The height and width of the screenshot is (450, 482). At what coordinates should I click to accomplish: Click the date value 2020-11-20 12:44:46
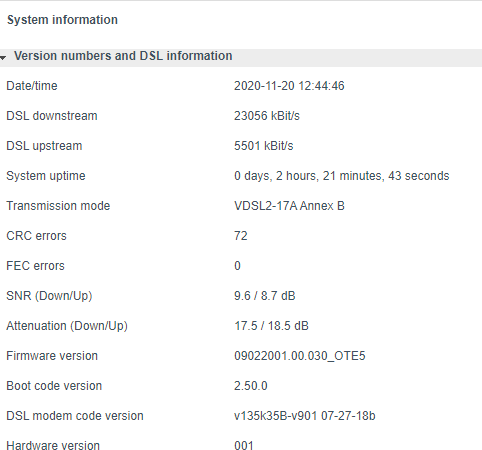(289, 86)
